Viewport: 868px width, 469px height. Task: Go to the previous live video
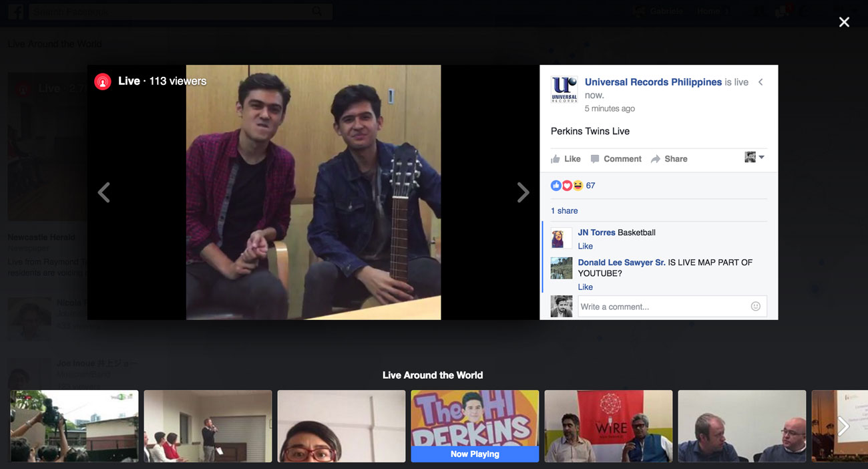coord(103,193)
